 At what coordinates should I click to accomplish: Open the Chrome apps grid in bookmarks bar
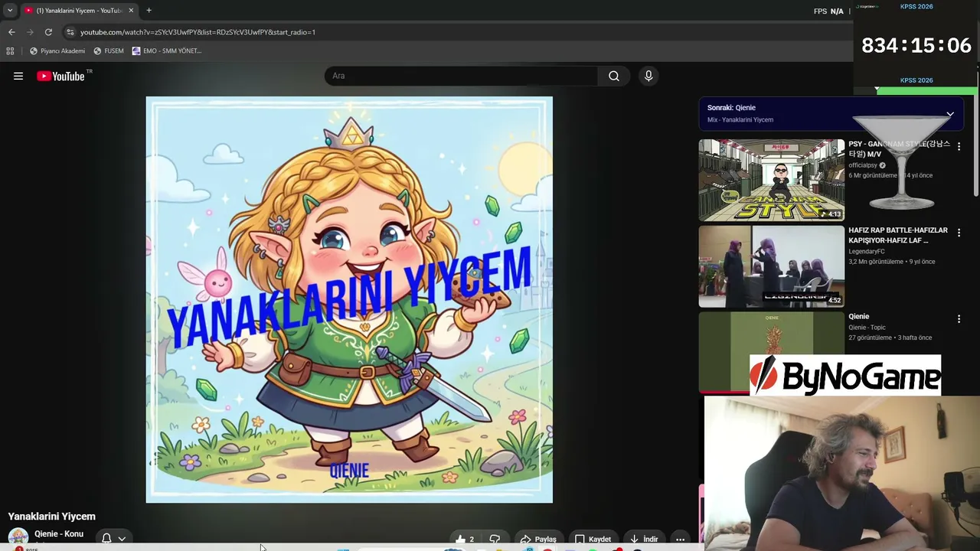pyautogui.click(x=10, y=51)
